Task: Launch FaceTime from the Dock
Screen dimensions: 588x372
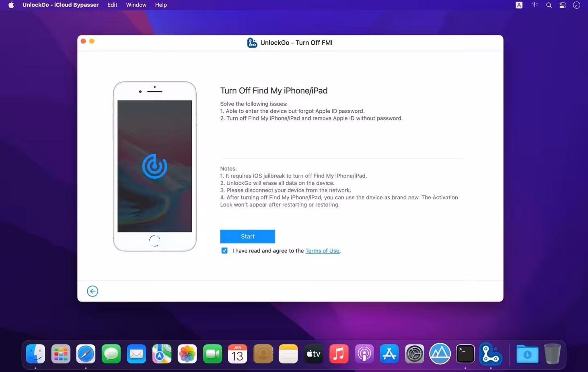Action: click(x=212, y=354)
